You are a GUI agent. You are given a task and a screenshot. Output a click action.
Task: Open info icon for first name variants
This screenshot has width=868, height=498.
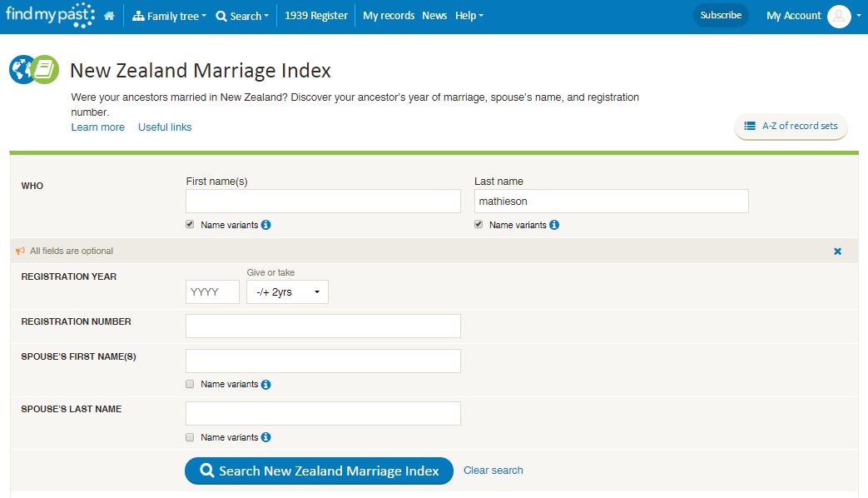[265, 225]
